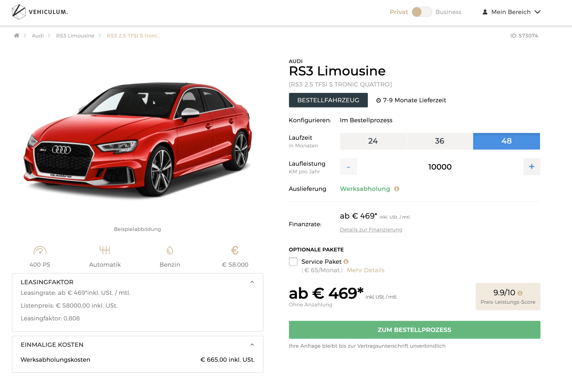Screen dimensions: 572x392
Task: Click Listenpreis € 58000,00 line
Action: [69, 305]
